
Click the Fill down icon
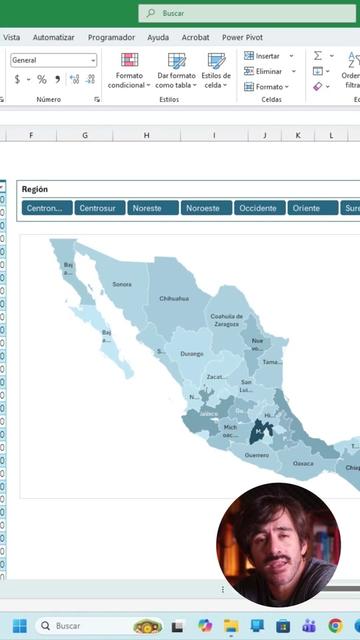(318, 71)
